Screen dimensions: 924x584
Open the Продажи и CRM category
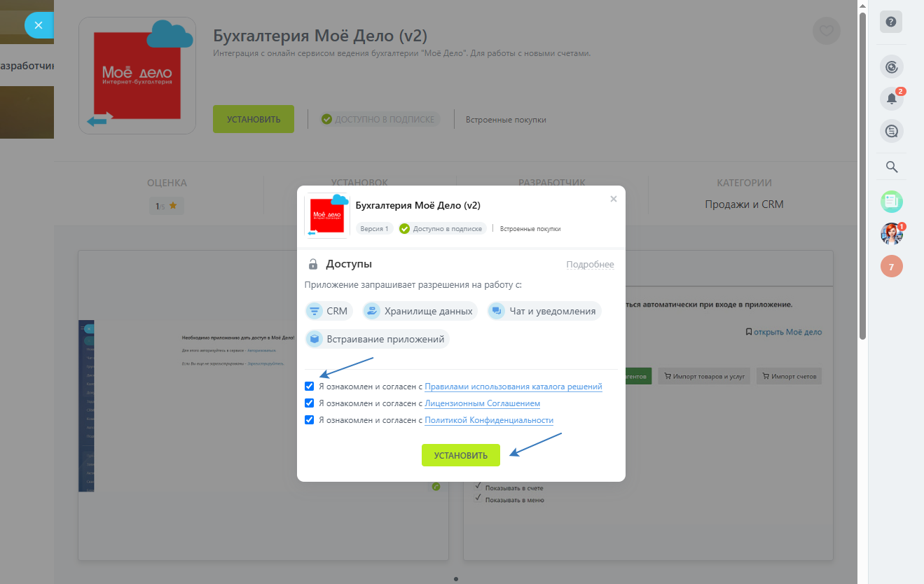(x=744, y=204)
